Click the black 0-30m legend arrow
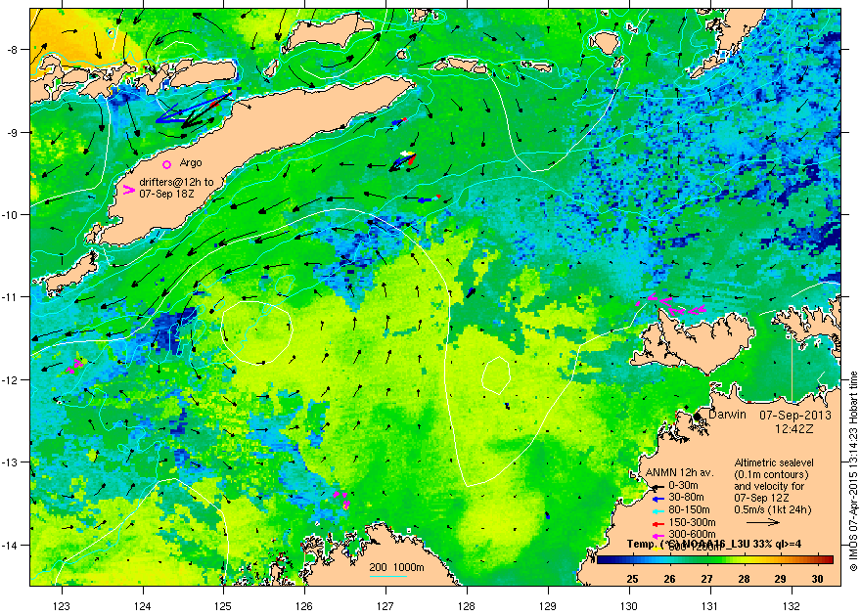 click(657, 486)
